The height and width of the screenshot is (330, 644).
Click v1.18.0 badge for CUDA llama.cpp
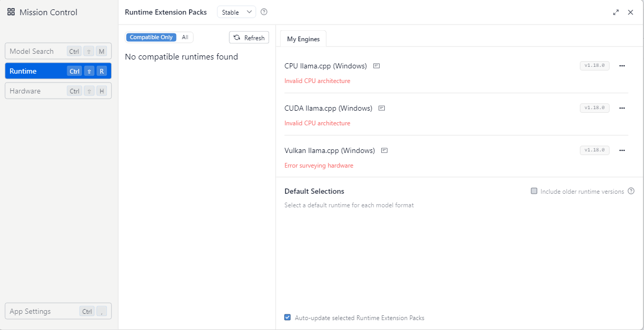point(594,108)
